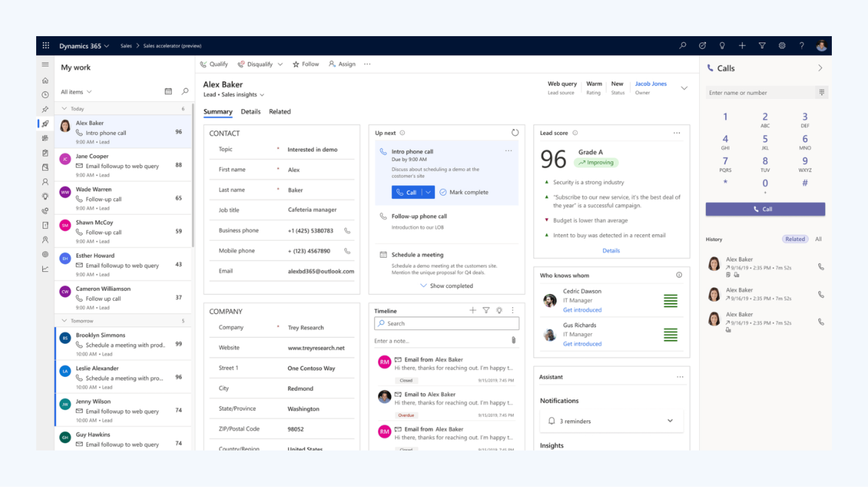Viewport: 868px width, 487px height.
Task: Open Pinned items icon in sidebar
Action: [45, 109]
